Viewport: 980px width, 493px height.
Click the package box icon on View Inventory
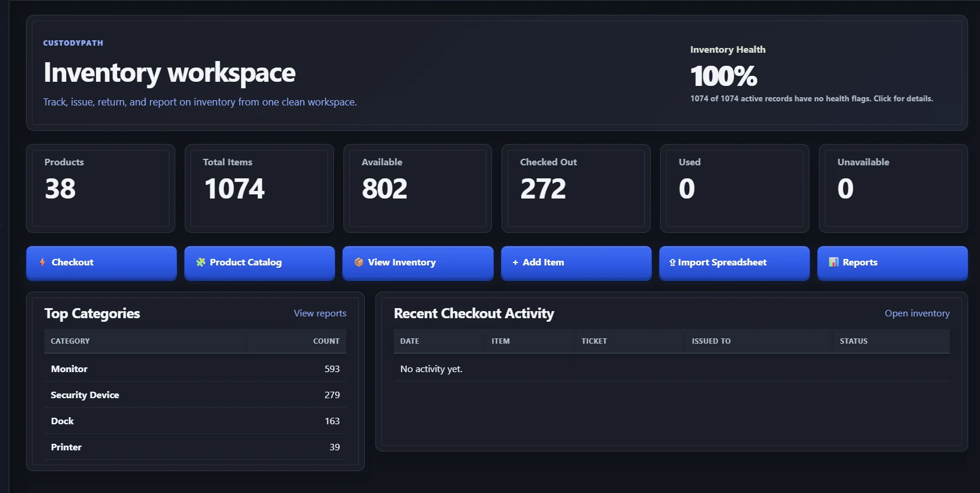(359, 262)
